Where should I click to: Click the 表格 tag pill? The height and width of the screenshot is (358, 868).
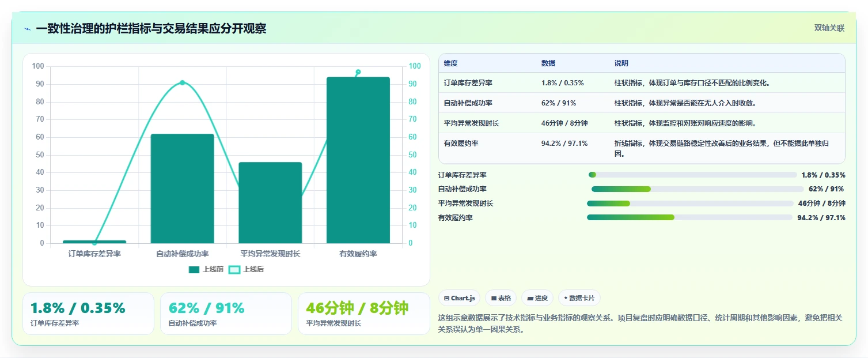501,298
